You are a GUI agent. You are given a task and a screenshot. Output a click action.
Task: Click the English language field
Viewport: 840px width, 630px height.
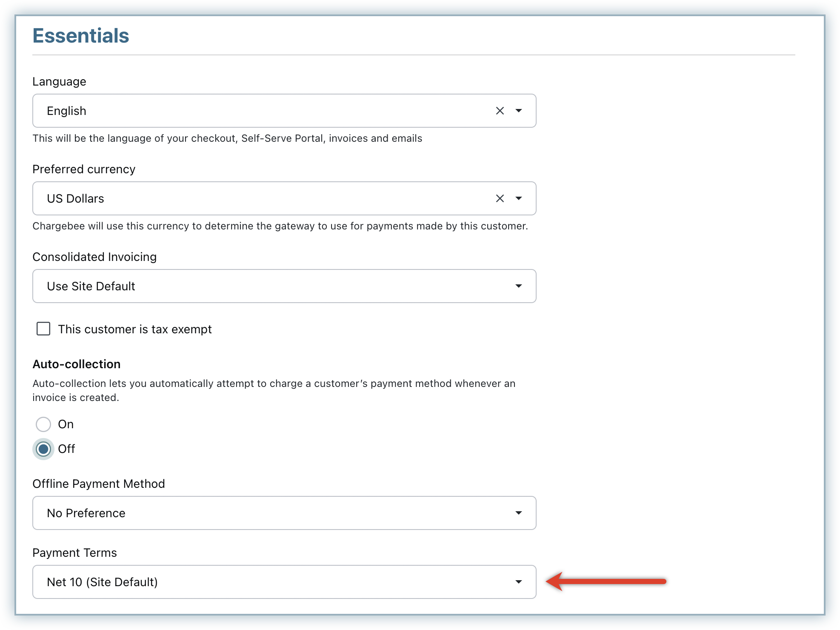(255, 111)
